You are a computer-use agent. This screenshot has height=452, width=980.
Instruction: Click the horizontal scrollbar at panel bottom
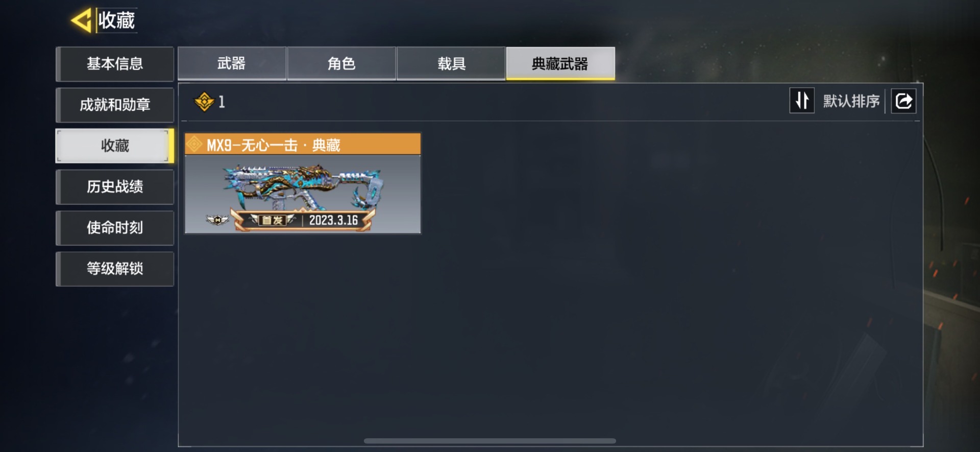(490, 441)
